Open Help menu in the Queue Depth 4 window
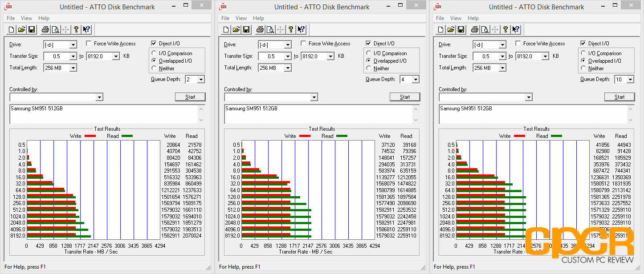Image resolution: width=644 pixels, height=274 pixels. click(258, 18)
